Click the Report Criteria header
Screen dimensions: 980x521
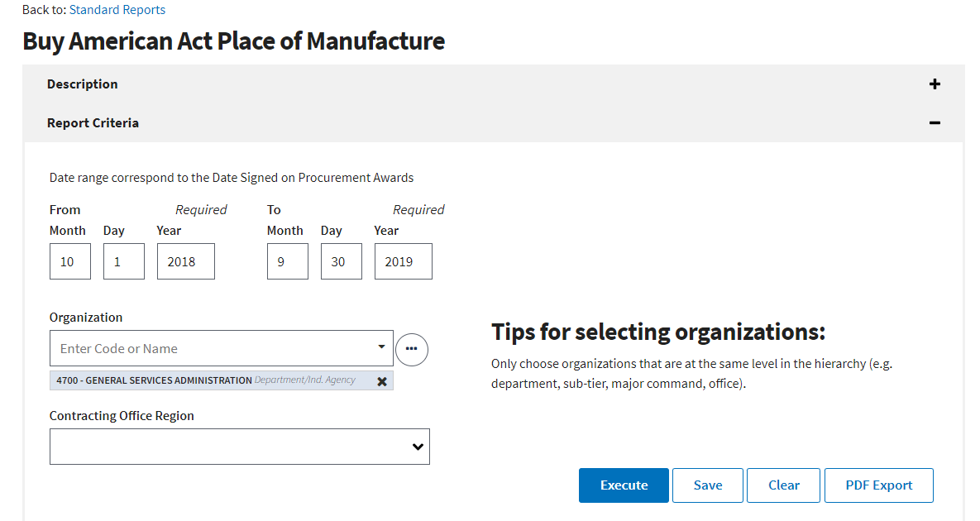click(494, 123)
